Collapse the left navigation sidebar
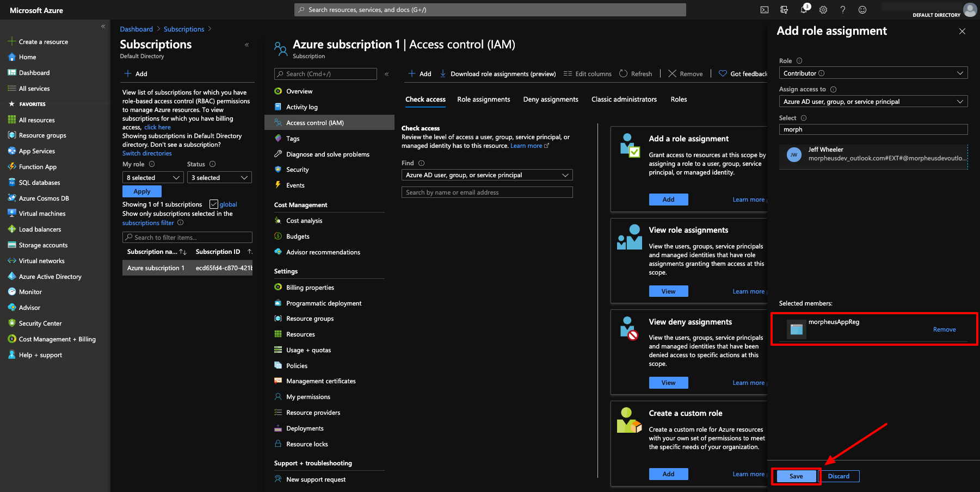 [103, 26]
